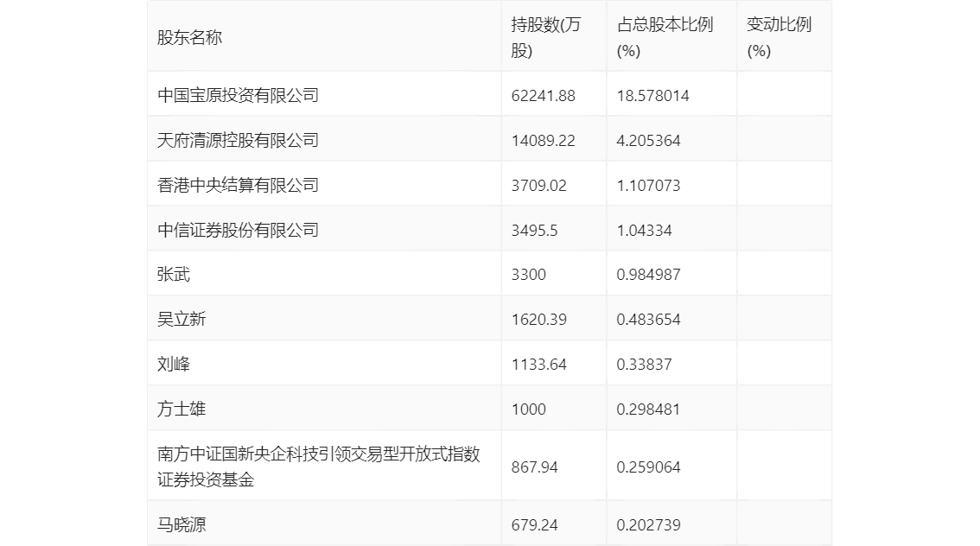Select the 南方中证国新央企科技引领 fund name
Viewport: 980px width, 546px height.
click(x=318, y=467)
